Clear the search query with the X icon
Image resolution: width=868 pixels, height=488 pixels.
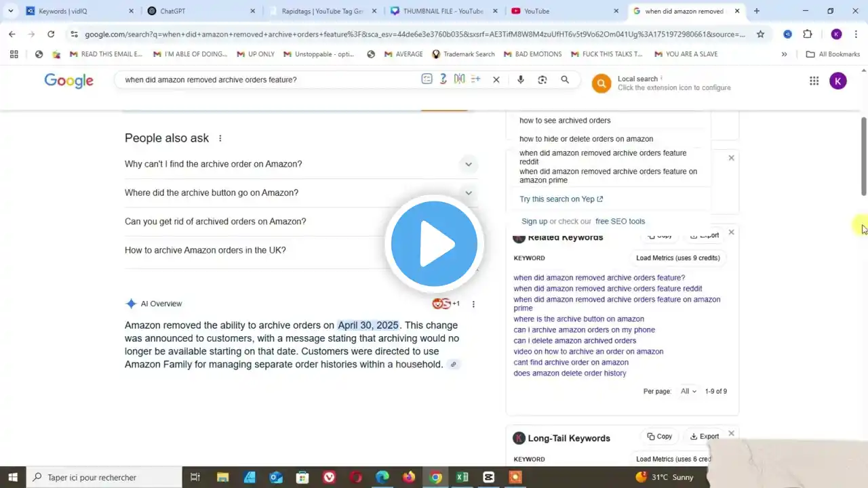[496, 79]
